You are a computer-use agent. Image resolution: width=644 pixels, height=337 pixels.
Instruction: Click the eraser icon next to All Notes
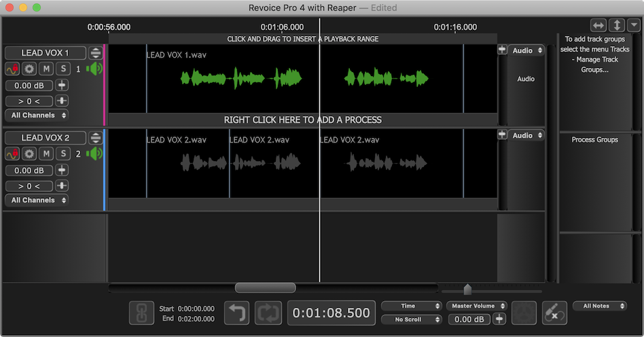click(554, 313)
